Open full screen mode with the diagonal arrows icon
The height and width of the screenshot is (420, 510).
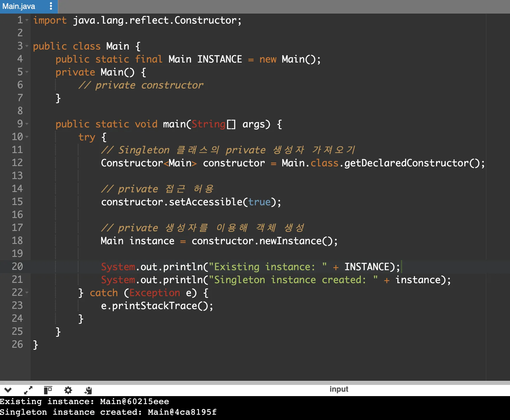pos(28,390)
